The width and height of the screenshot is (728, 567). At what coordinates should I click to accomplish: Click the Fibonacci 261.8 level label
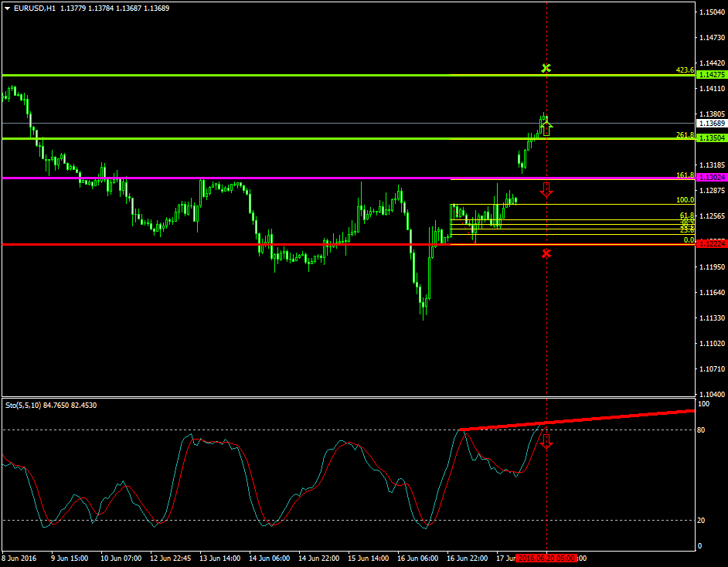[685, 135]
